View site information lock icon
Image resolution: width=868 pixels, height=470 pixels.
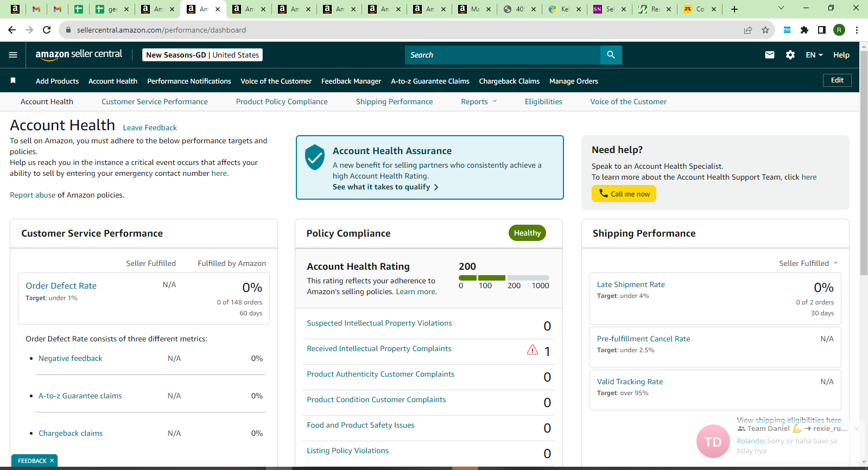tap(68, 30)
